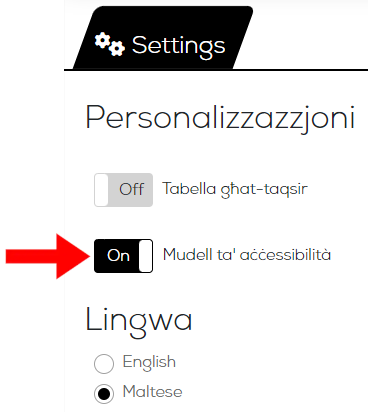Click the Settings text in the black tab
Image resolution: width=368 pixels, height=412 pixels.
click(178, 46)
